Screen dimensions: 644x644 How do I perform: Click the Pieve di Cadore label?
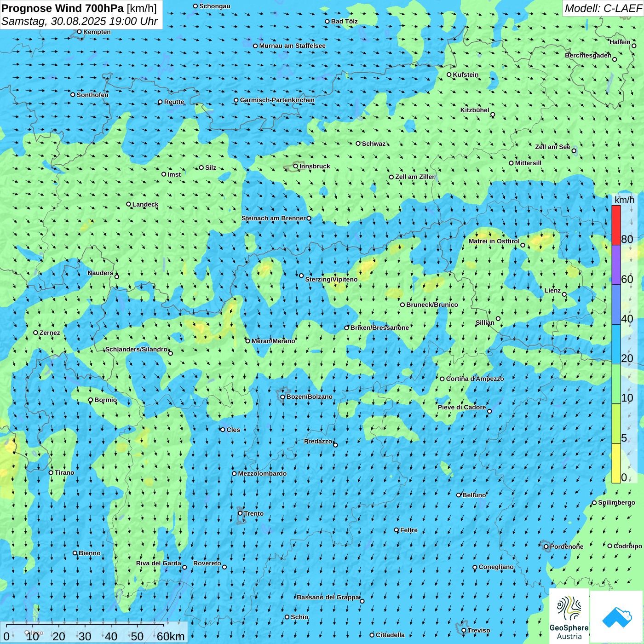462,407
